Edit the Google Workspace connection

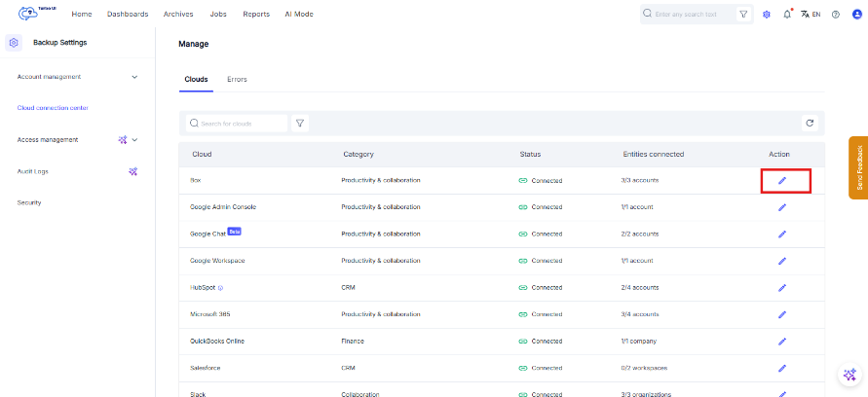[782, 261]
